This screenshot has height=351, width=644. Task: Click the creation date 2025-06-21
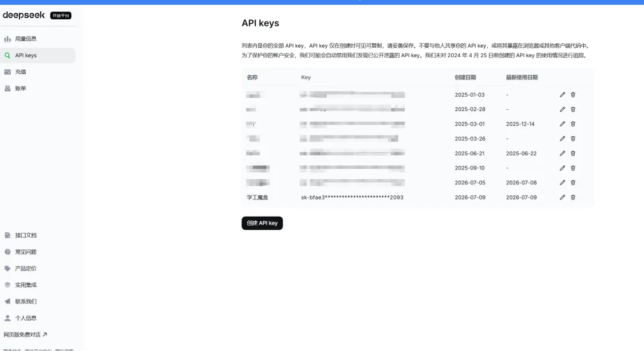click(469, 153)
